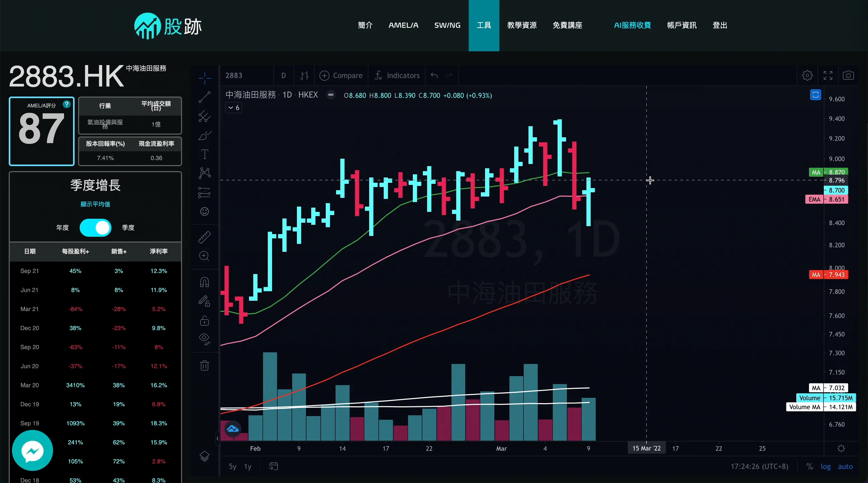Open the measure ruler tool
Screen dimensions: 868x483
(x=204, y=237)
